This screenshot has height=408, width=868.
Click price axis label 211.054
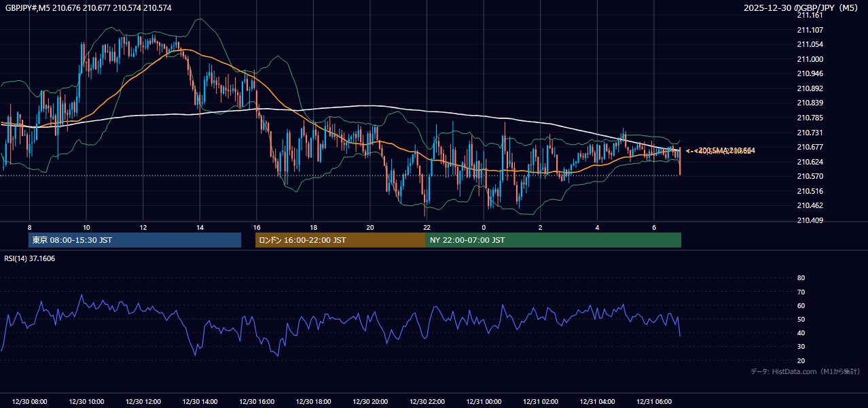810,44
